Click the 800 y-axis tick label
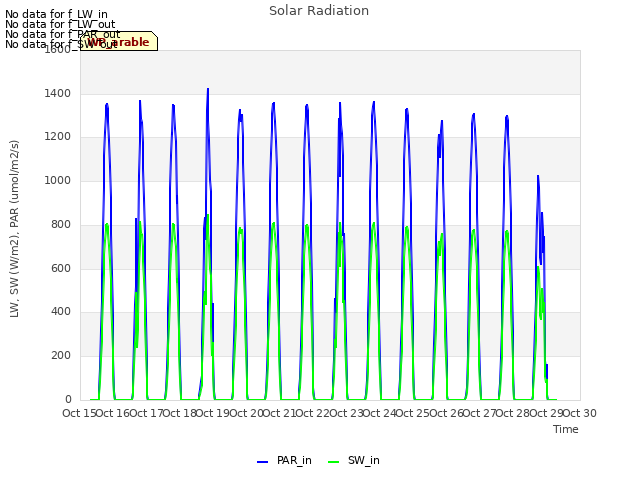640x480 pixels. (x=61, y=224)
